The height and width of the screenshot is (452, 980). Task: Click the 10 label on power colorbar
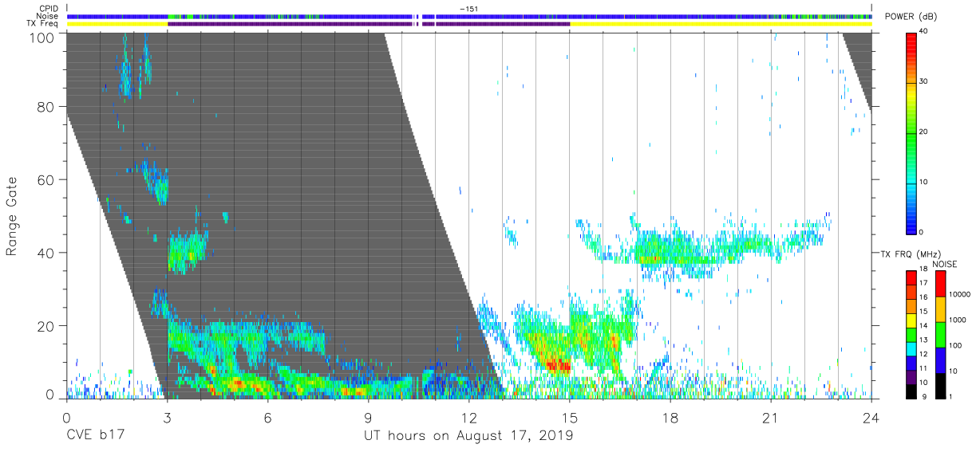click(924, 182)
